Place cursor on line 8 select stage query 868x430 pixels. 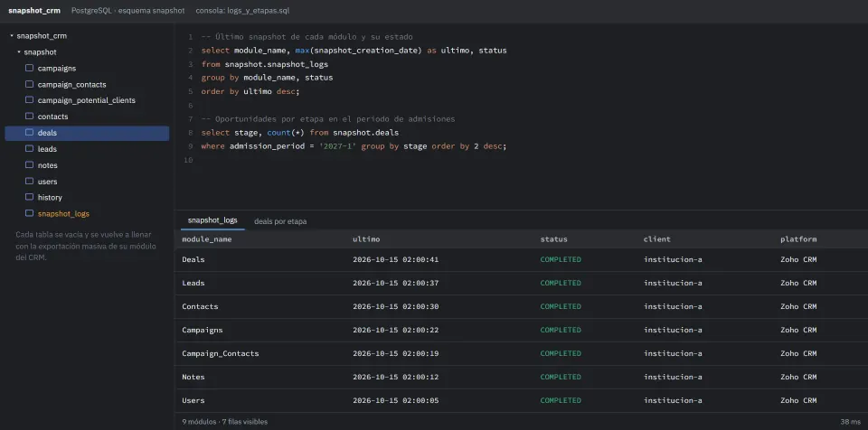click(x=300, y=133)
